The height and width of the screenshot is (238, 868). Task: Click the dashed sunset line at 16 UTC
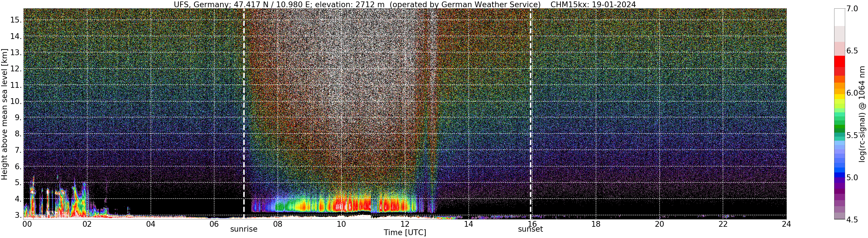click(530, 114)
